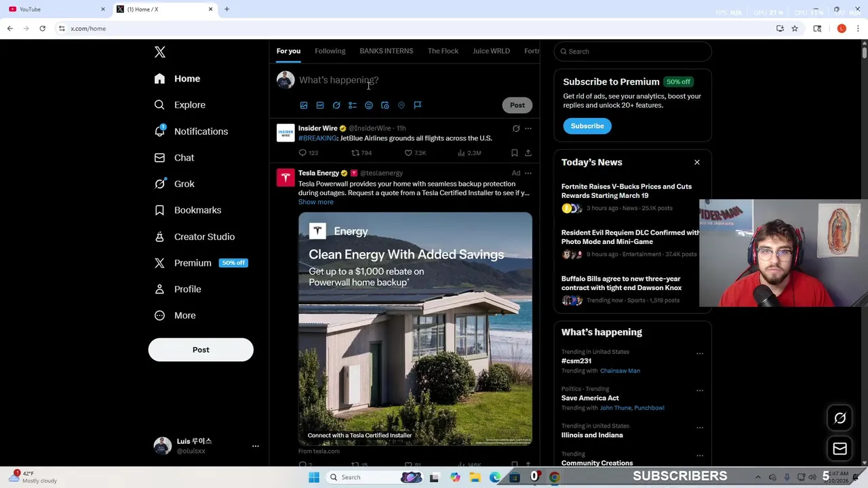This screenshot has height=488, width=868.
Task: Click the X logo in the sidebar
Action: pyautogui.click(x=160, y=52)
